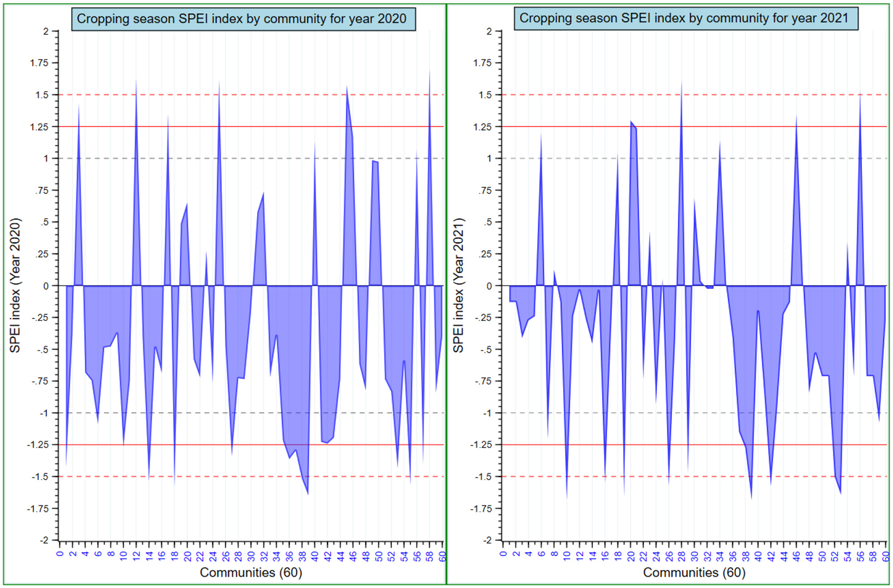Click x-axis tick 30 in the 2020 chart
Image resolution: width=893 pixels, height=588 pixels.
(251, 557)
